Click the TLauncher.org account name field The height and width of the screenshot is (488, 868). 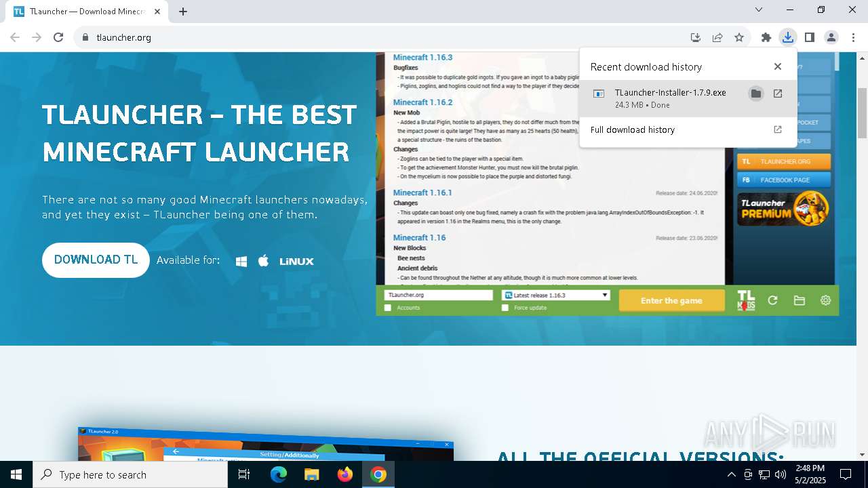point(438,296)
